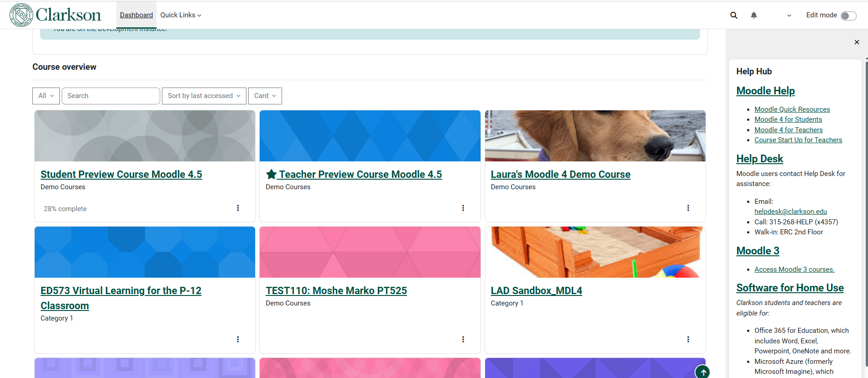Image resolution: width=868 pixels, height=378 pixels.
Task: Open actions menu for ED573 course
Action: point(238,339)
